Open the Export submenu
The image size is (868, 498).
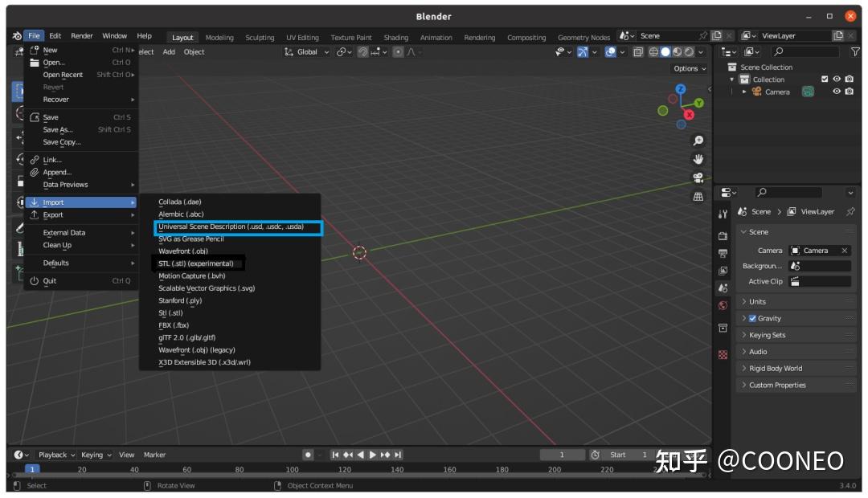[82, 214]
